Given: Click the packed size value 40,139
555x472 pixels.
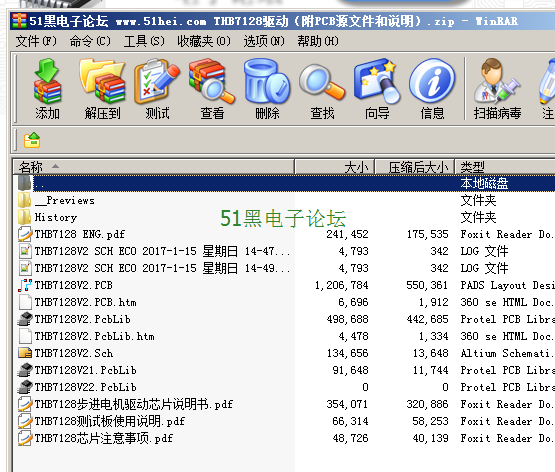Looking at the screenshot, I should (430, 438).
